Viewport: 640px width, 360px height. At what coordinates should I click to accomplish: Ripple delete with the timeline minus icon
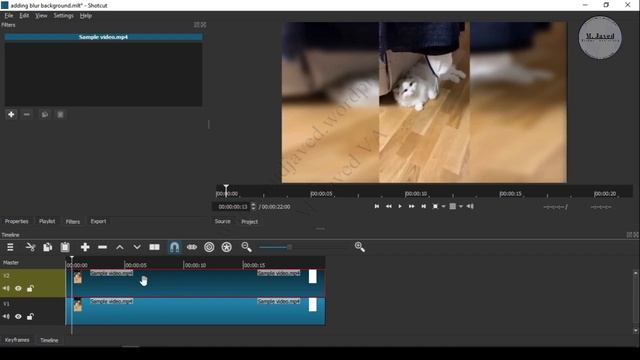point(102,247)
